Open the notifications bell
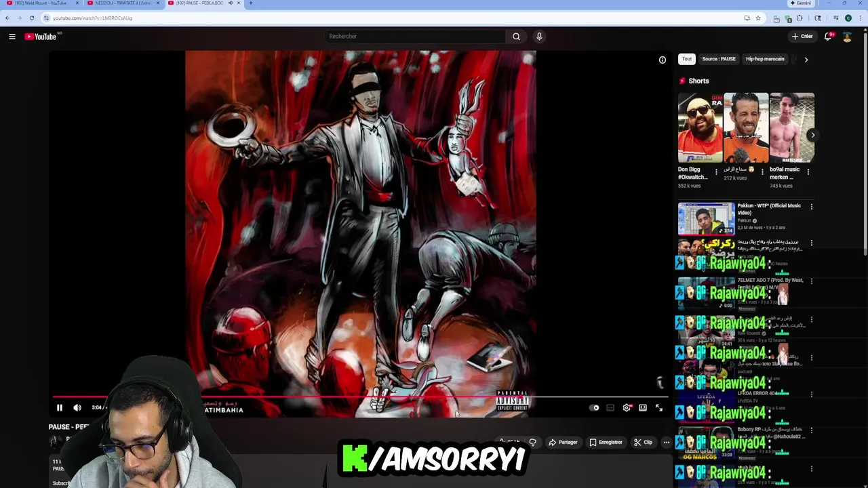The width and height of the screenshot is (868, 488). click(x=828, y=37)
